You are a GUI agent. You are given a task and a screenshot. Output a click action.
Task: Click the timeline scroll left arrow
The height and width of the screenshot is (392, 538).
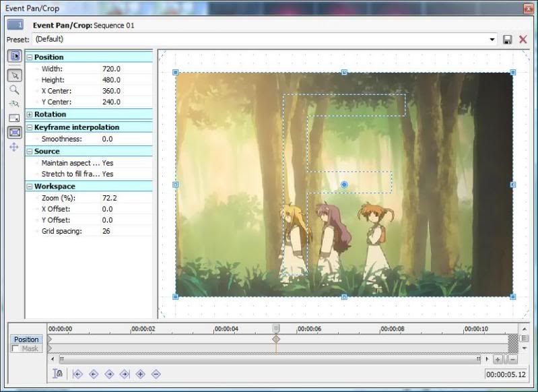point(53,360)
